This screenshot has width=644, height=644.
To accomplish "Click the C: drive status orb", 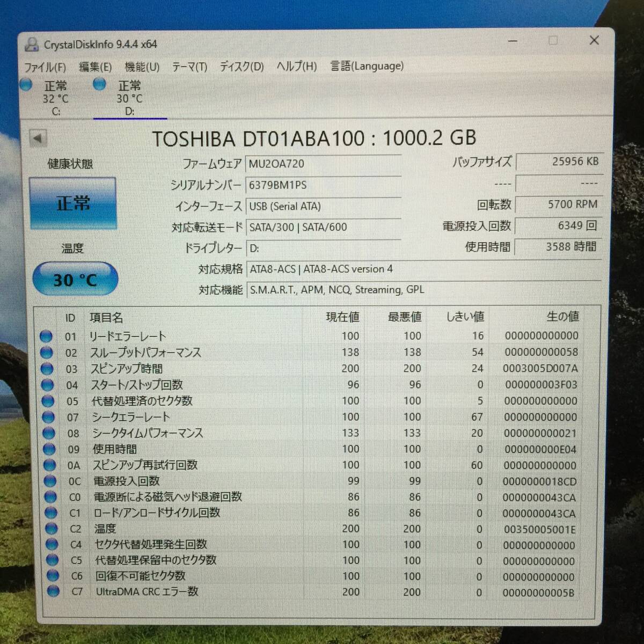I will (26, 85).
